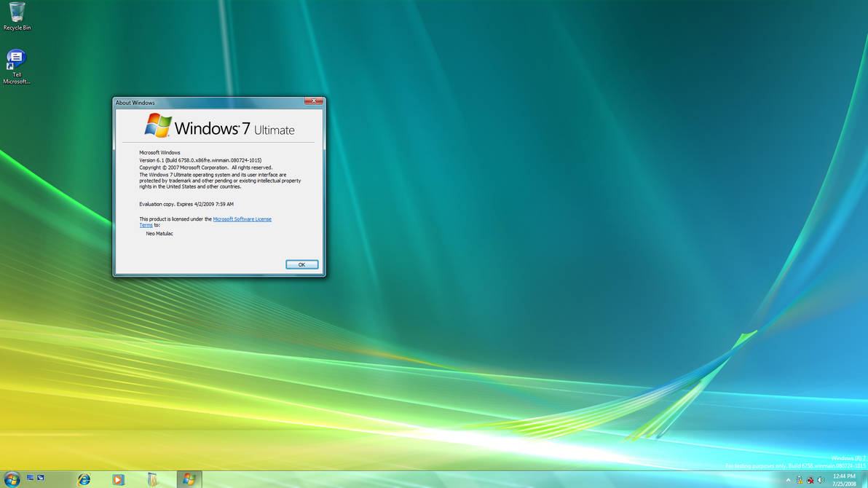The image size is (868, 488).
Task: Launch Internet Explorer from the taskbar
Action: 84,480
